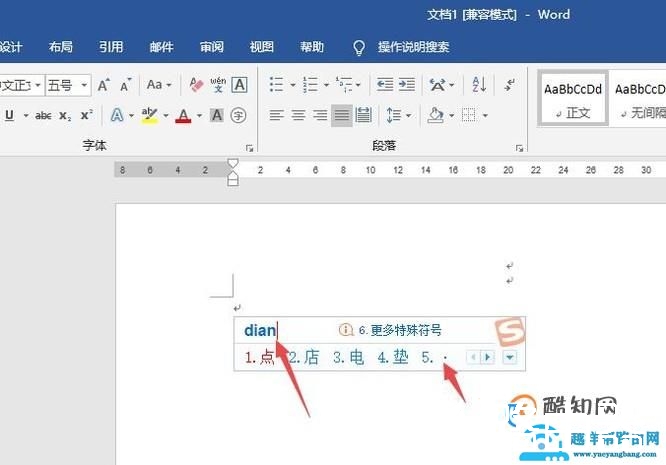The image size is (666, 465).
Task: Apply red font color
Action: (183, 116)
